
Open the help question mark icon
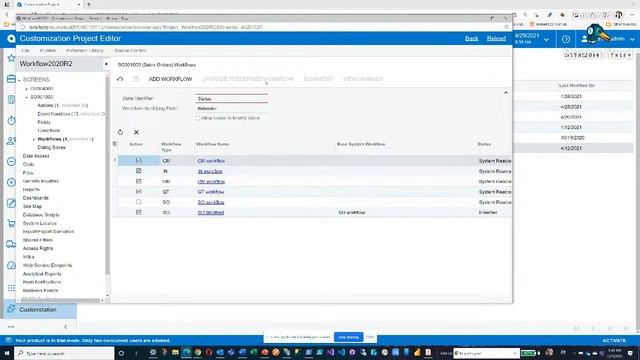[566, 39]
